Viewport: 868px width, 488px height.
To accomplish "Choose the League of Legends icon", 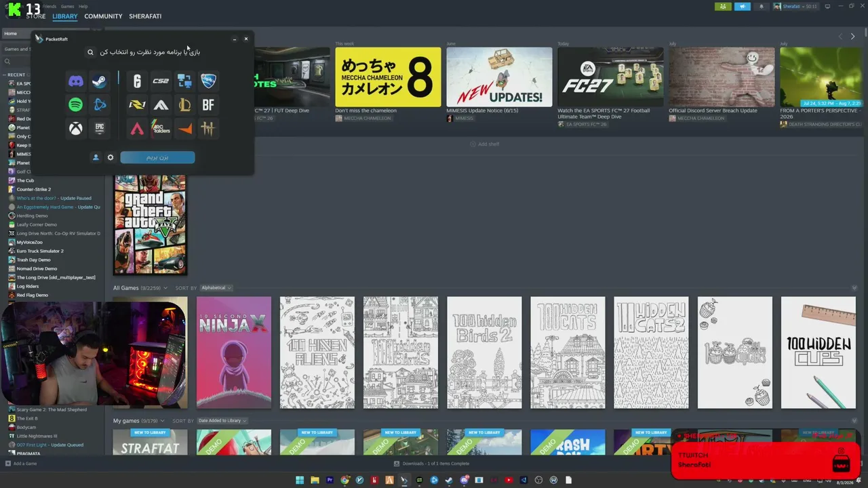I will coord(184,104).
